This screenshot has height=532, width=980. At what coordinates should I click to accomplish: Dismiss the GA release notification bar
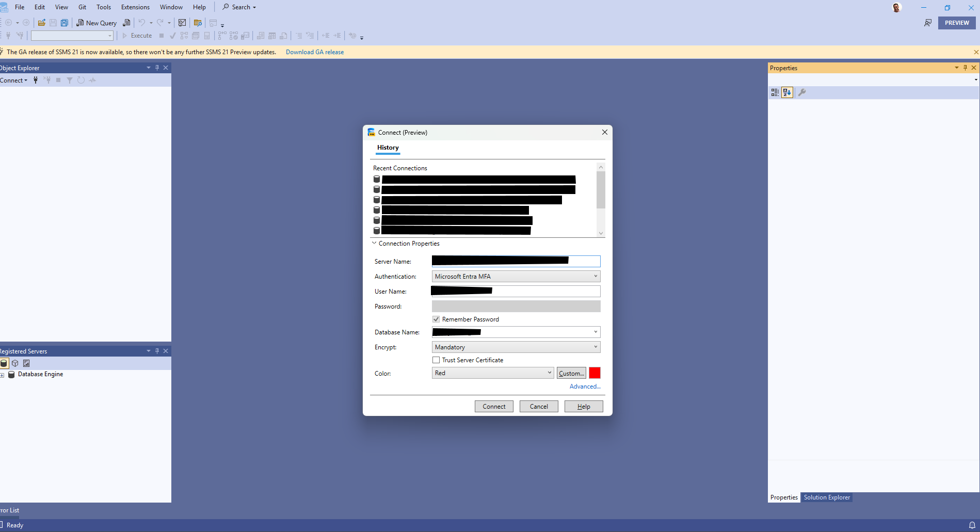975,52
